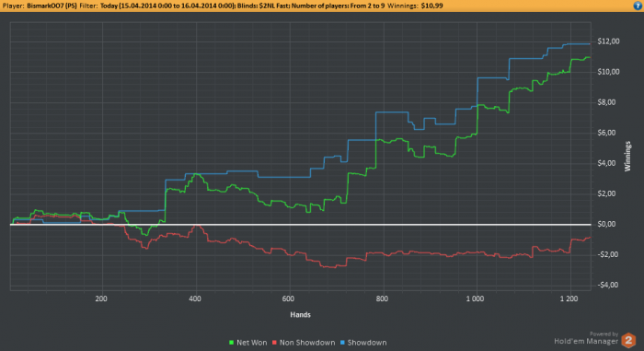Click the 800 hands axis label
This screenshot has height=351, width=644.
pos(382,298)
